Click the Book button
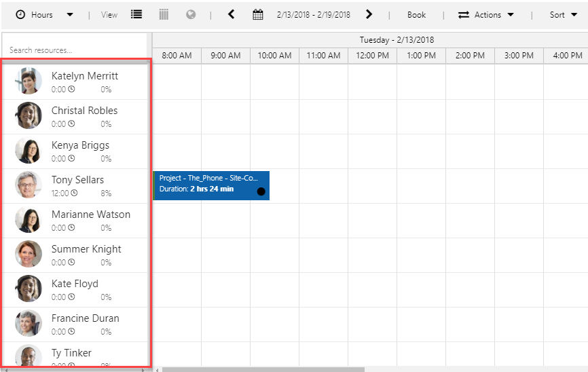 point(416,14)
